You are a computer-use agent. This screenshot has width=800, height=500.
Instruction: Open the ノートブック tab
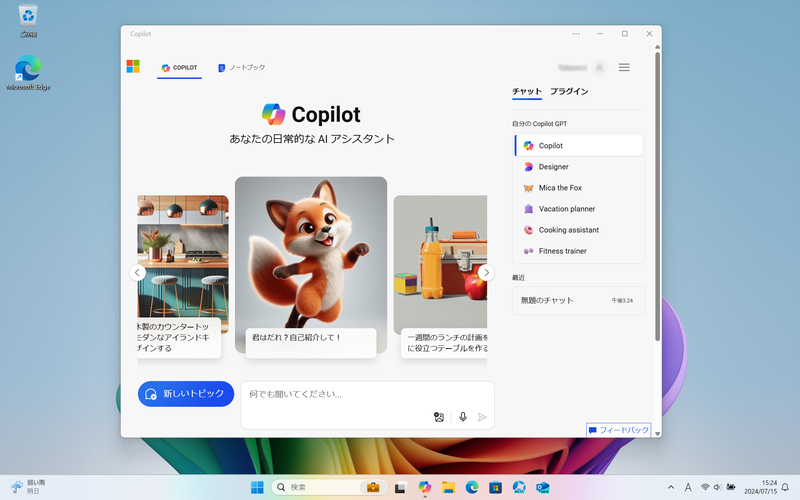pos(241,67)
